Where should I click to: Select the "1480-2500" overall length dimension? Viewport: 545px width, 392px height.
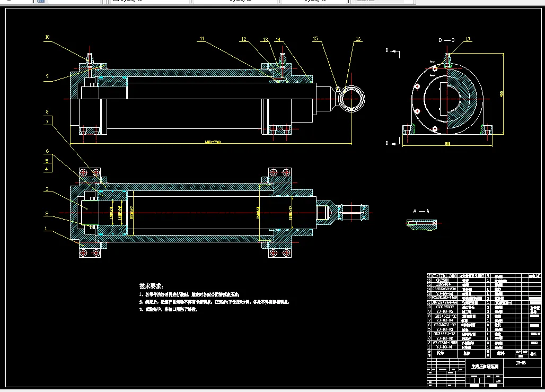pos(213,142)
